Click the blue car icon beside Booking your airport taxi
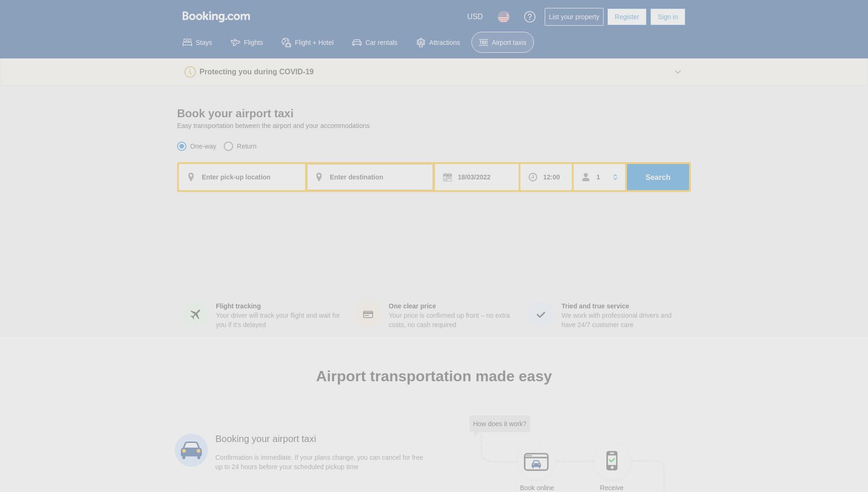 pyautogui.click(x=191, y=450)
